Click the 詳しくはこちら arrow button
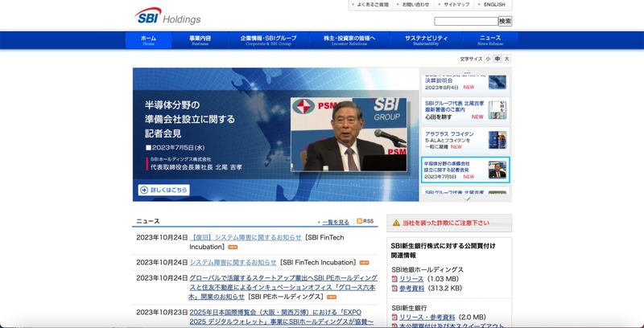 163,190
